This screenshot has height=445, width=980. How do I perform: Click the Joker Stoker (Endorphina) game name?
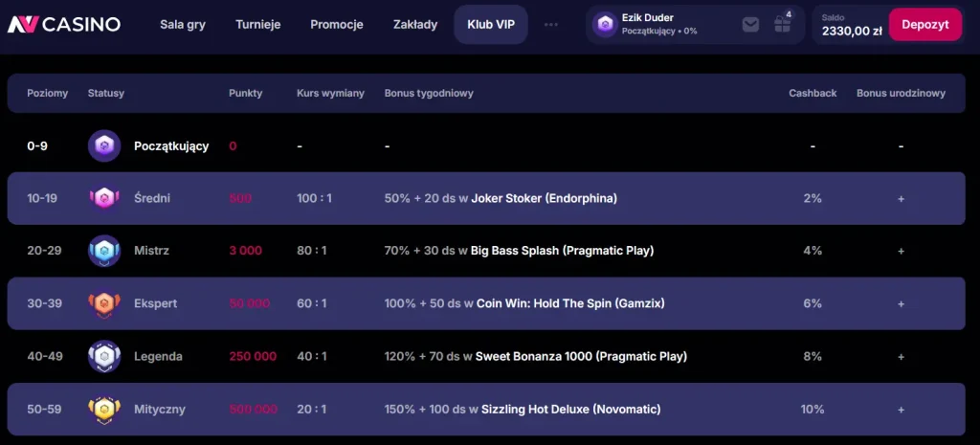click(544, 198)
